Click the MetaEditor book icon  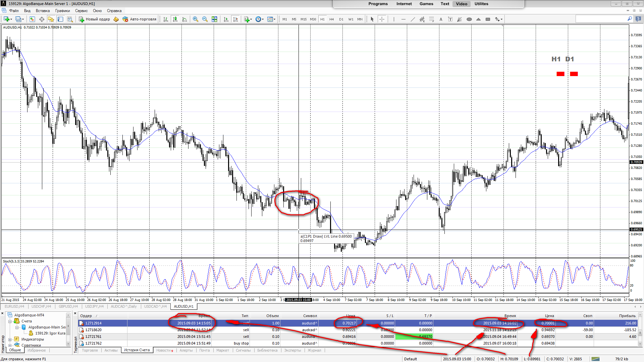(x=116, y=19)
